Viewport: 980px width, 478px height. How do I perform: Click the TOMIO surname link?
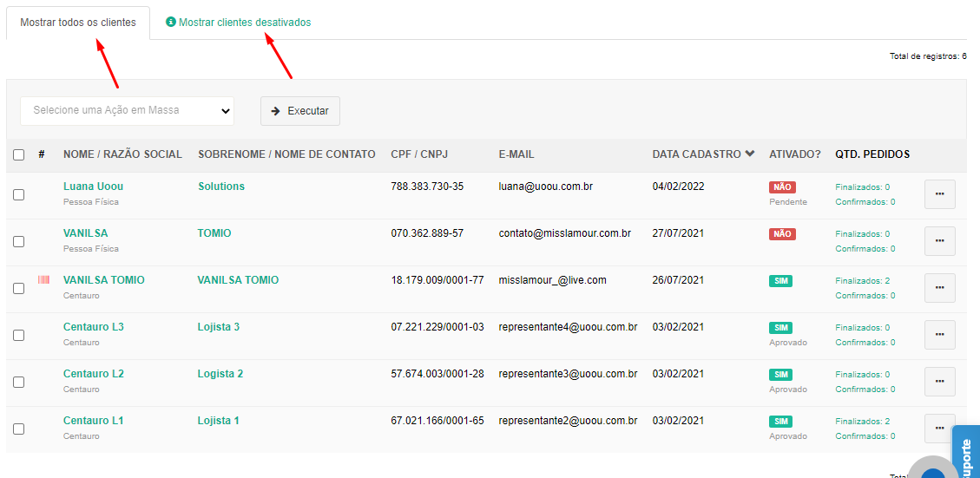[214, 233]
